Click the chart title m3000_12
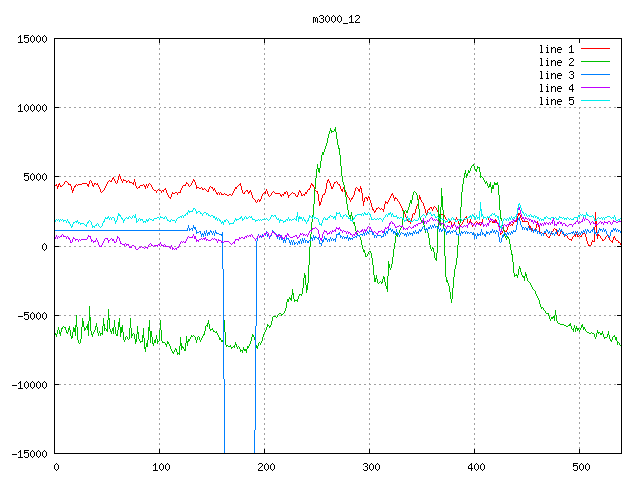The image size is (640, 480). pyautogui.click(x=335, y=19)
